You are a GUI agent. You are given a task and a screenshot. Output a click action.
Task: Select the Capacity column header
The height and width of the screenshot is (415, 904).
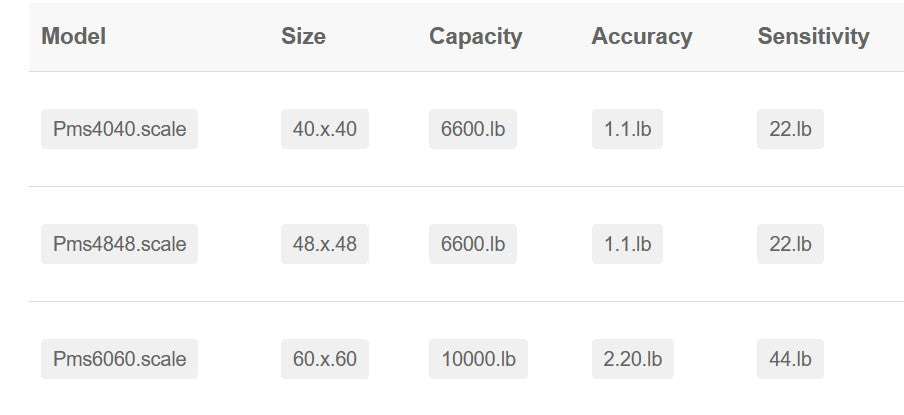[475, 37]
